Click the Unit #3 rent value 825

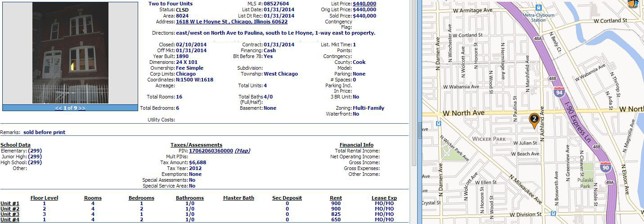pos(336,214)
